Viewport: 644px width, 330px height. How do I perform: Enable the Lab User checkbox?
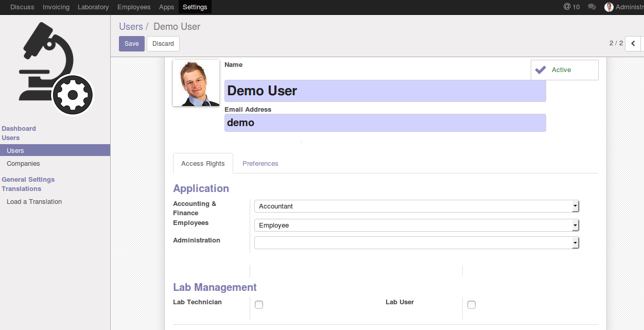click(472, 305)
